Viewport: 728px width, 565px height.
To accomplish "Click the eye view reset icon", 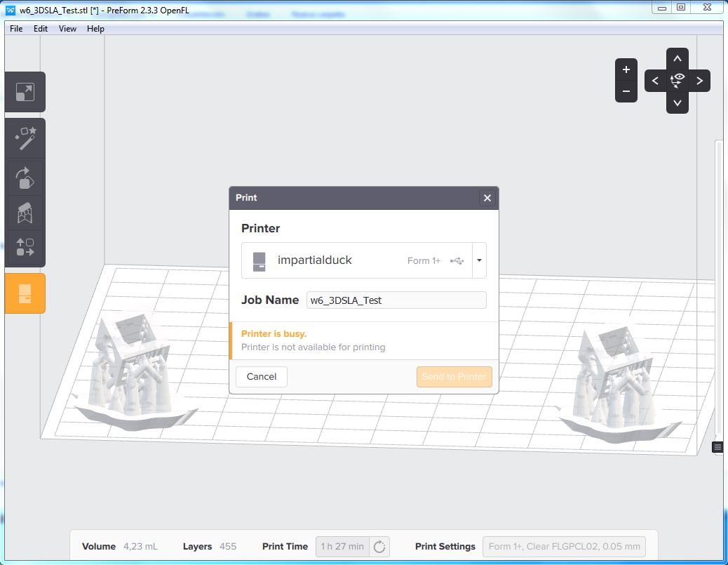I will [678, 81].
